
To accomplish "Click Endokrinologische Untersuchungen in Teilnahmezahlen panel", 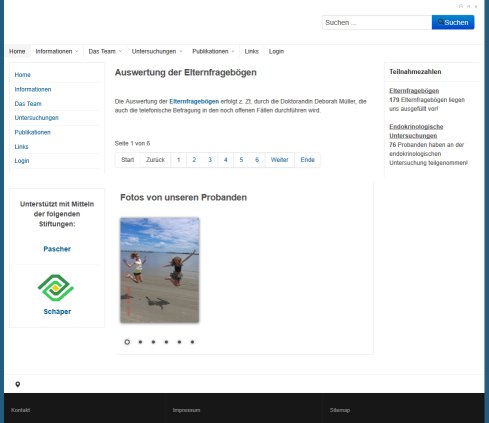I will tap(416, 131).
